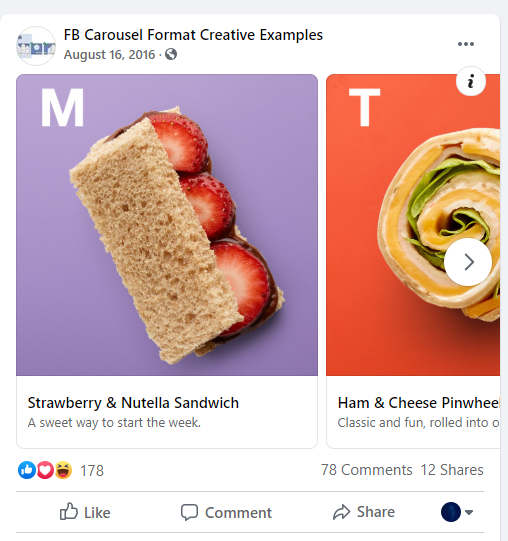Like the post

coord(85,512)
